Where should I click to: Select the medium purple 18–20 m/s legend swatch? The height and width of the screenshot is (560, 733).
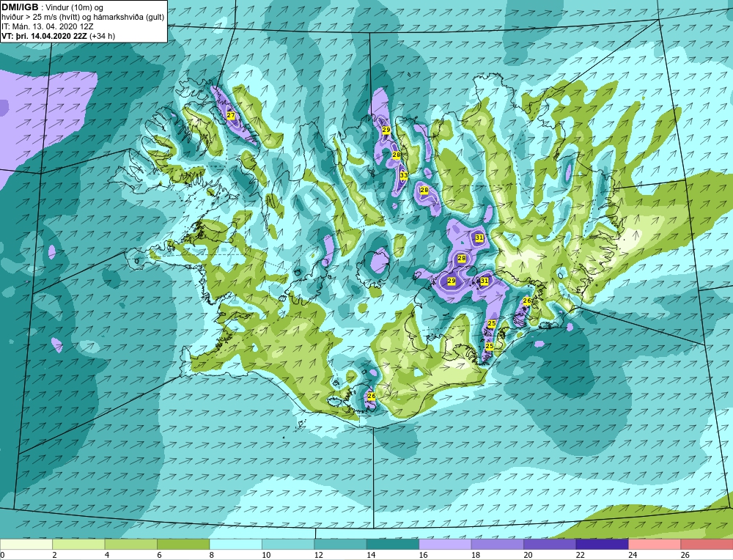click(498, 544)
